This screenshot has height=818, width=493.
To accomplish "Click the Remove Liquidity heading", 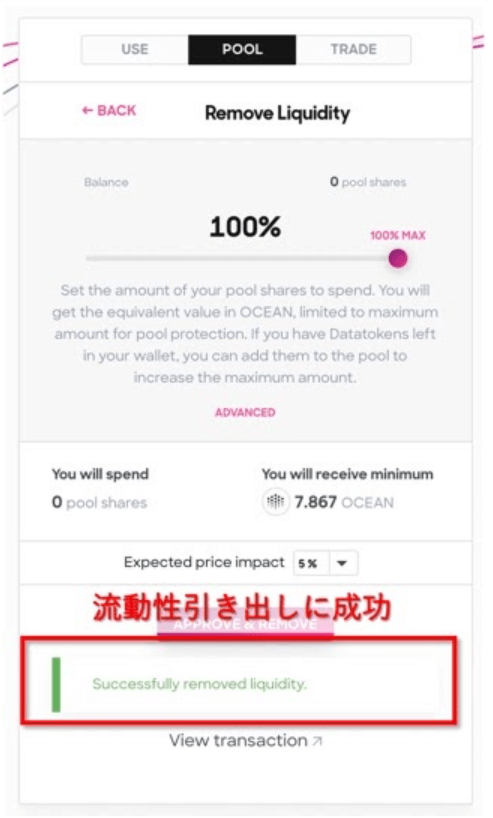I will tap(278, 113).
